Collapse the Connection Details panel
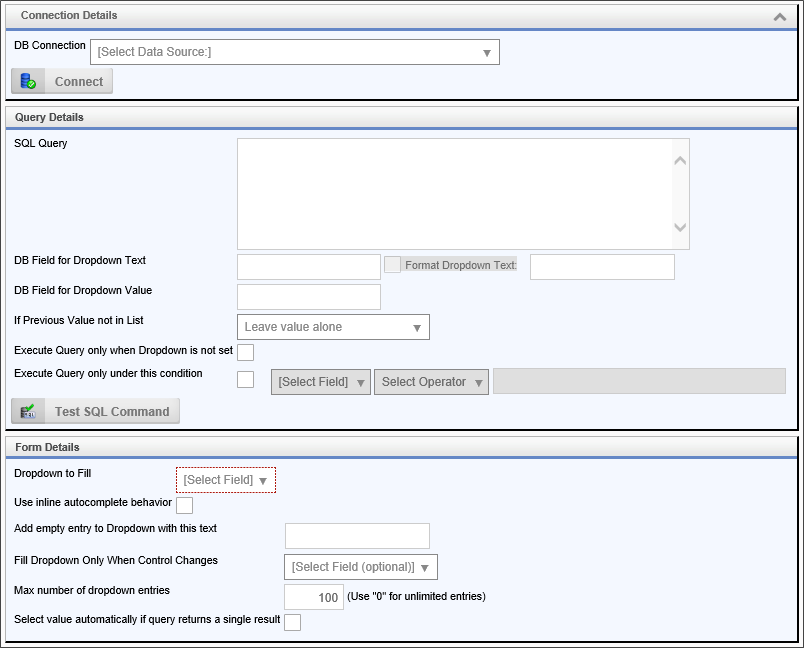The height and width of the screenshot is (648, 804). (x=779, y=16)
